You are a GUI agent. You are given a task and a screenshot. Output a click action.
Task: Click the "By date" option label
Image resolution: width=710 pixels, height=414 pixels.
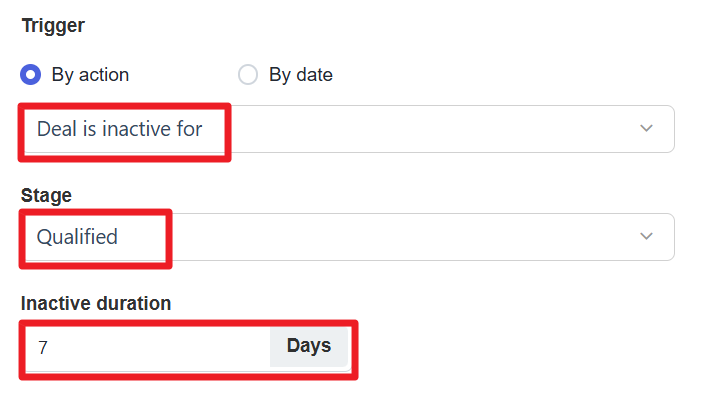[x=300, y=75]
